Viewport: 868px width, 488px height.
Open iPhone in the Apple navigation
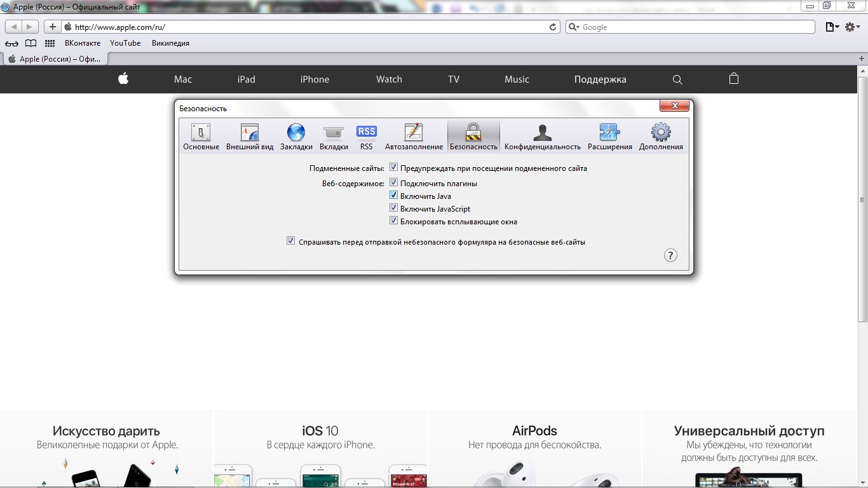click(315, 79)
